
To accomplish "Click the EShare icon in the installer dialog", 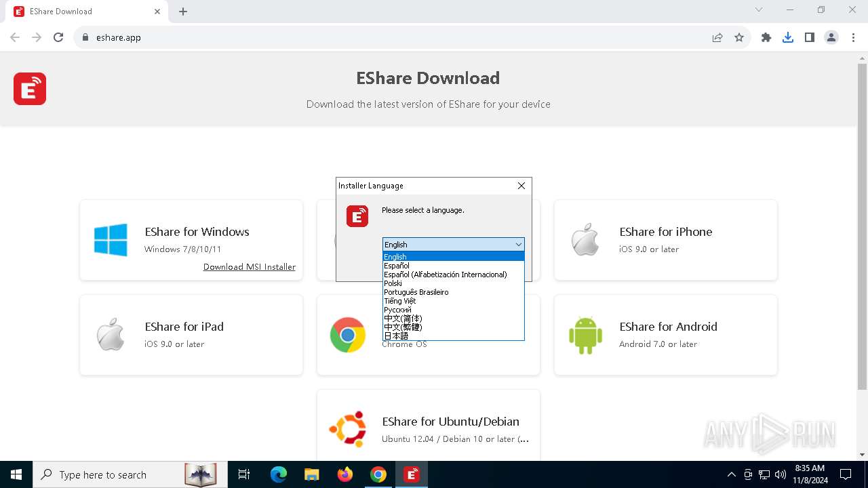I will (x=357, y=216).
